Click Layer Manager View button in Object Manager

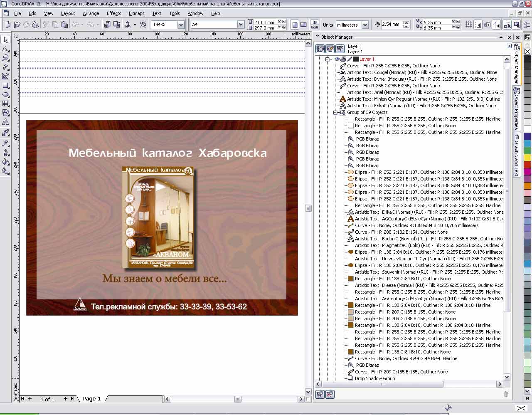coord(340,49)
